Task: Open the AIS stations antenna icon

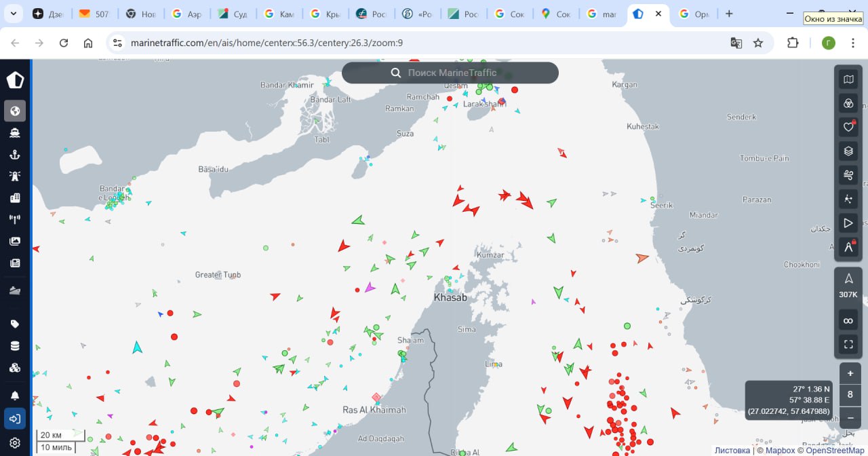Action: 15,219
